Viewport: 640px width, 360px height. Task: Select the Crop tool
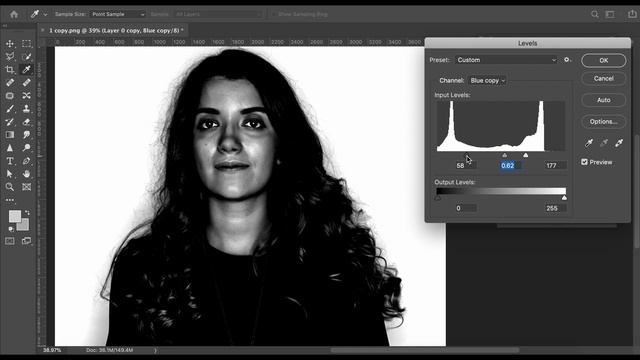pos(10,69)
